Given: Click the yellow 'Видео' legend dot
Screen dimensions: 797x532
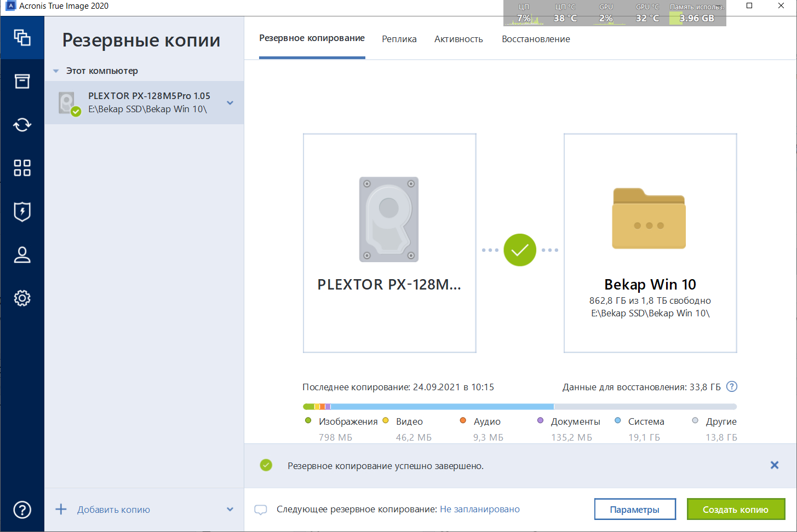Looking at the screenshot, I should tap(386, 421).
